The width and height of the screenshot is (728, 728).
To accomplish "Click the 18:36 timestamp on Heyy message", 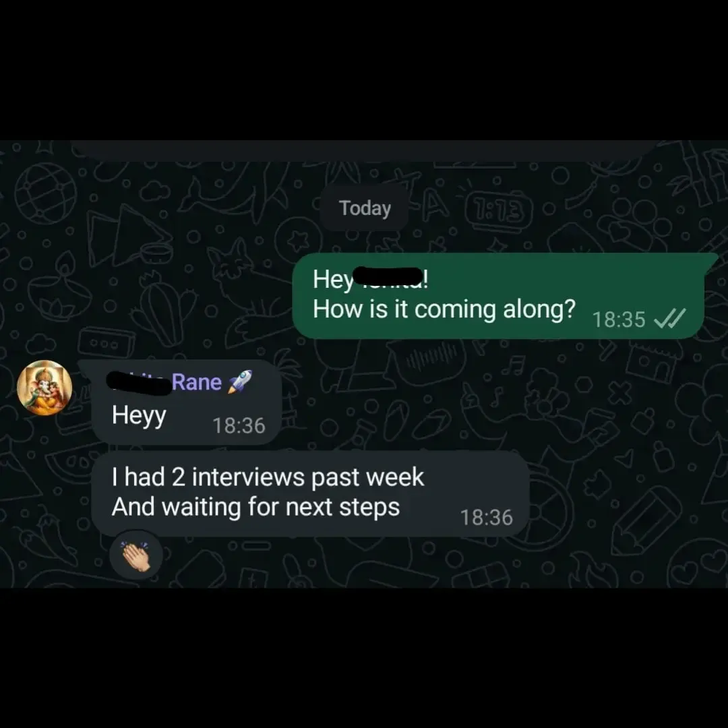I will point(239,426).
